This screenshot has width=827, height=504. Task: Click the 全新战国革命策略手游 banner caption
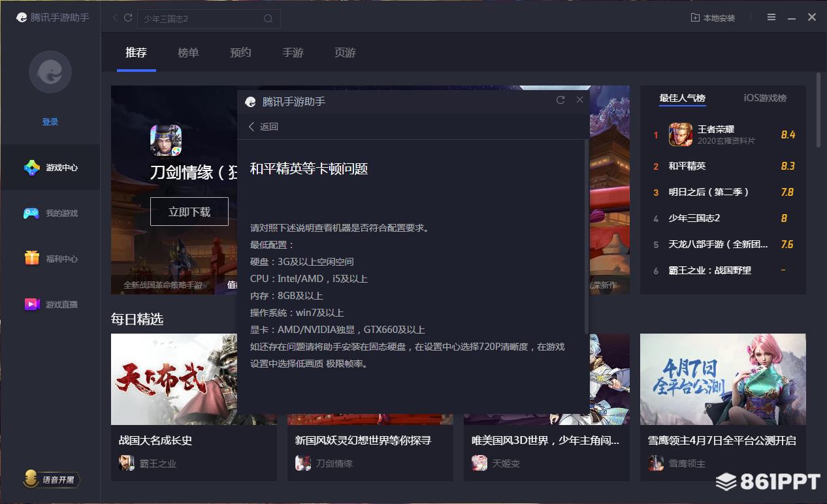click(163, 285)
